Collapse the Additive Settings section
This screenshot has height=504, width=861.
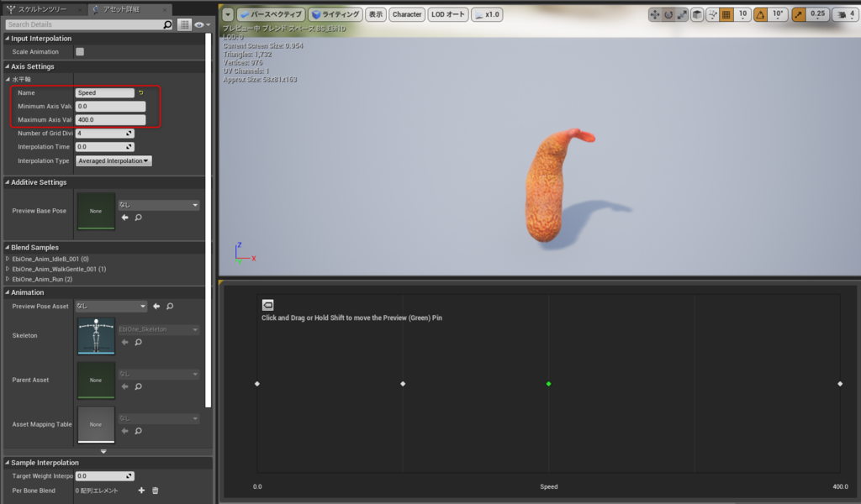click(7, 182)
